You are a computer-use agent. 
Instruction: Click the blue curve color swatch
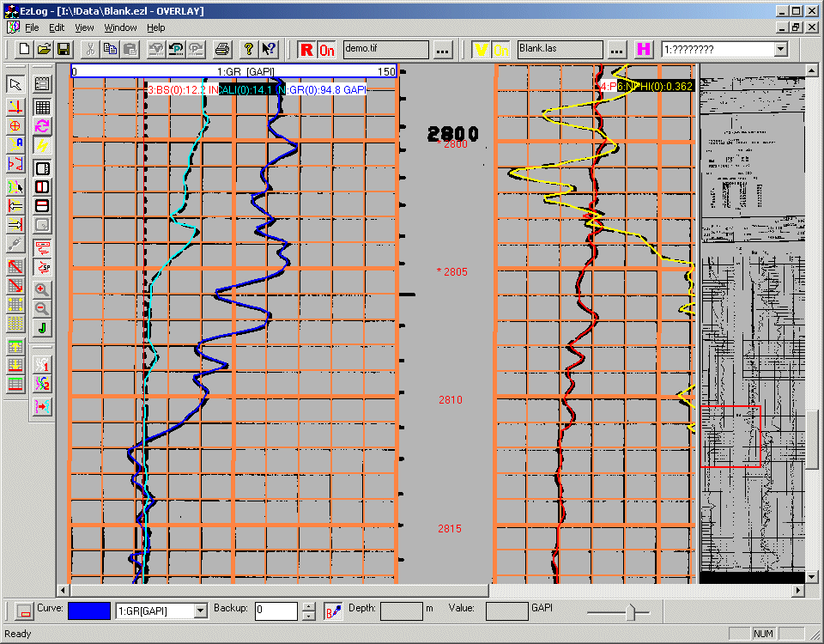89,611
